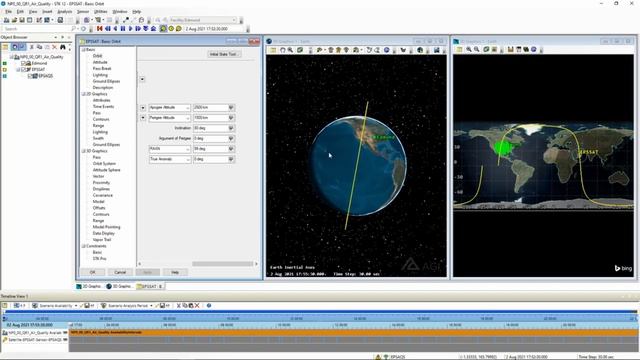The image size is (640, 360).
Task: Click the globe icon in 3D Graphics toolbar
Action: (420, 50)
